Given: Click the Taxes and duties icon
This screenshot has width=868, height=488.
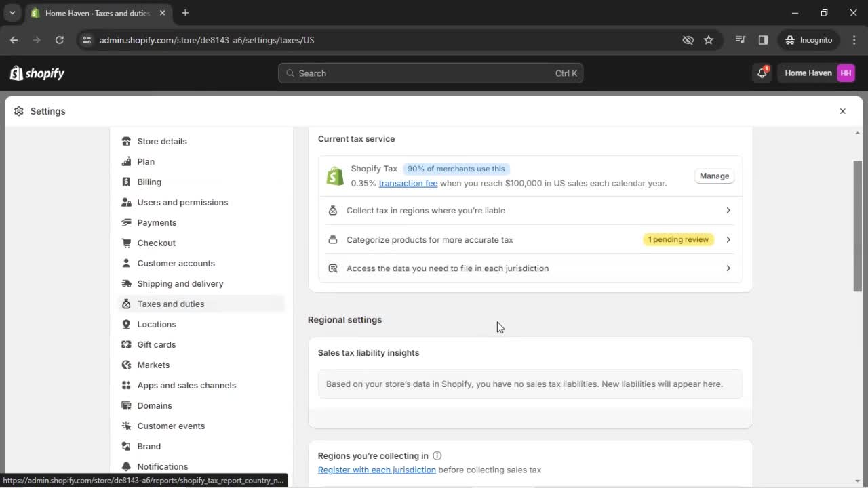Looking at the screenshot, I should 126,304.
